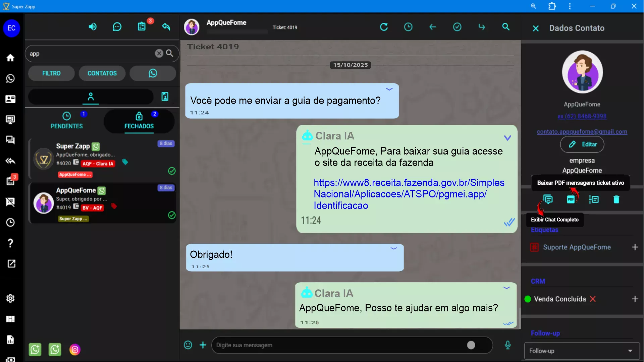Add CRM stage with plus icon
Viewport: 644px width, 362px height.
[635, 299]
